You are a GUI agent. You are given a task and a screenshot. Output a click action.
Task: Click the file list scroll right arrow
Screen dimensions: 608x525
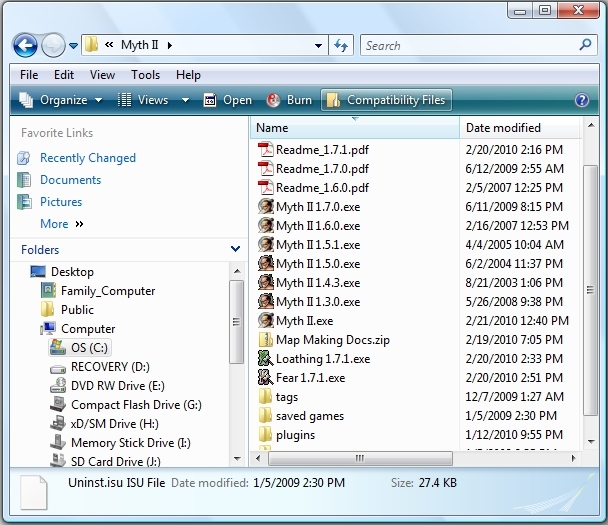click(x=574, y=458)
